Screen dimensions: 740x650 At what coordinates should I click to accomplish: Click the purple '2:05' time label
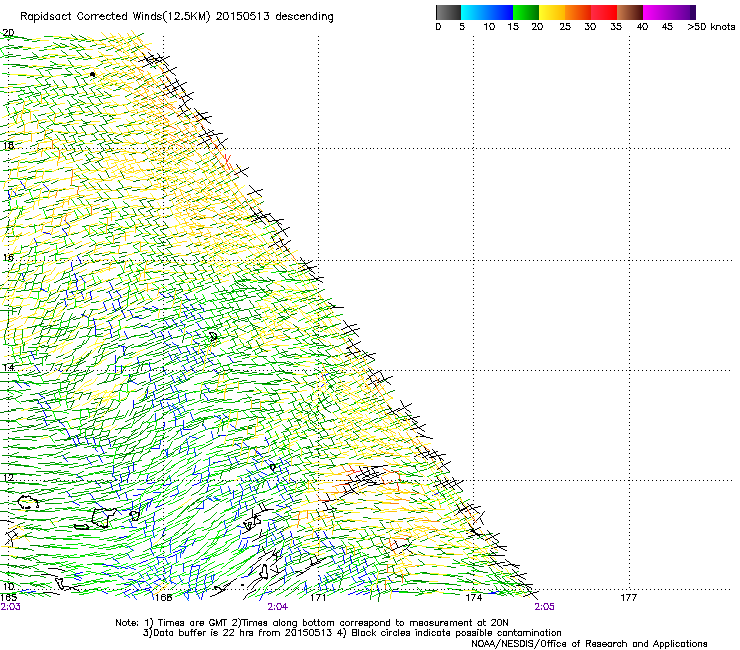click(544, 607)
